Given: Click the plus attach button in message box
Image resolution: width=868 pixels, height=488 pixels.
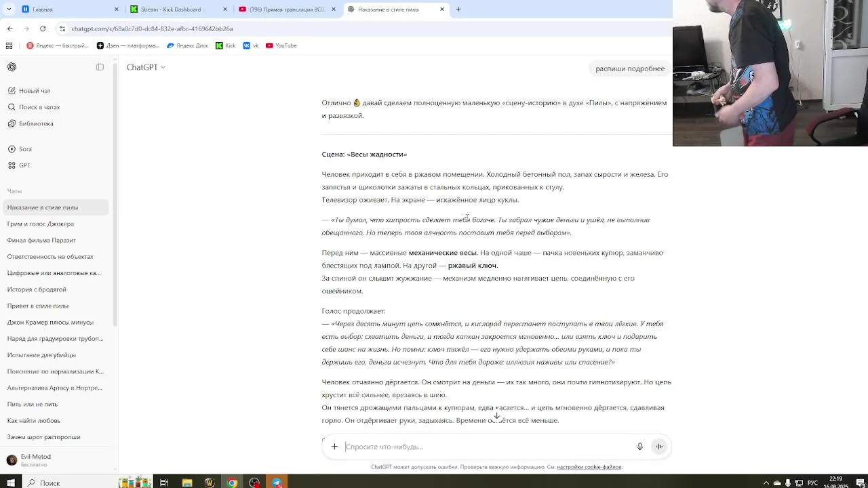Looking at the screenshot, I should pyautogui.click(x=334, y=447).
